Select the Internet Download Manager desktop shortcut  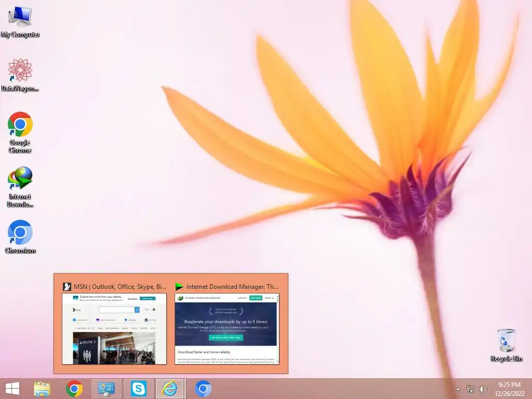pos(20,187)
